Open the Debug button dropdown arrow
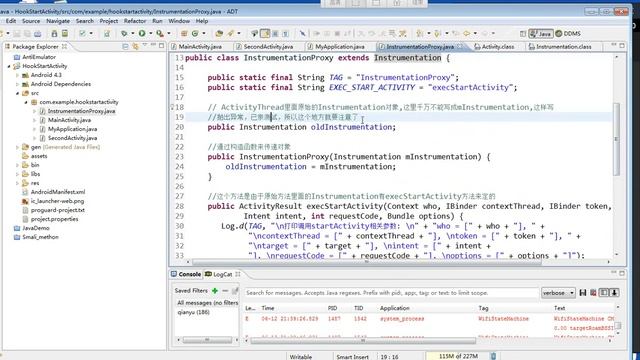 tap(133, 33)
